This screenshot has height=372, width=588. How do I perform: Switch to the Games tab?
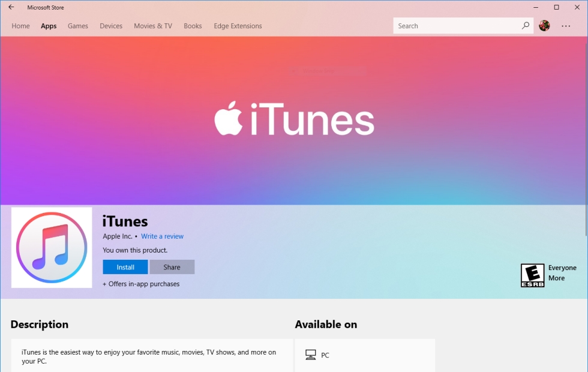pos(78,26)
